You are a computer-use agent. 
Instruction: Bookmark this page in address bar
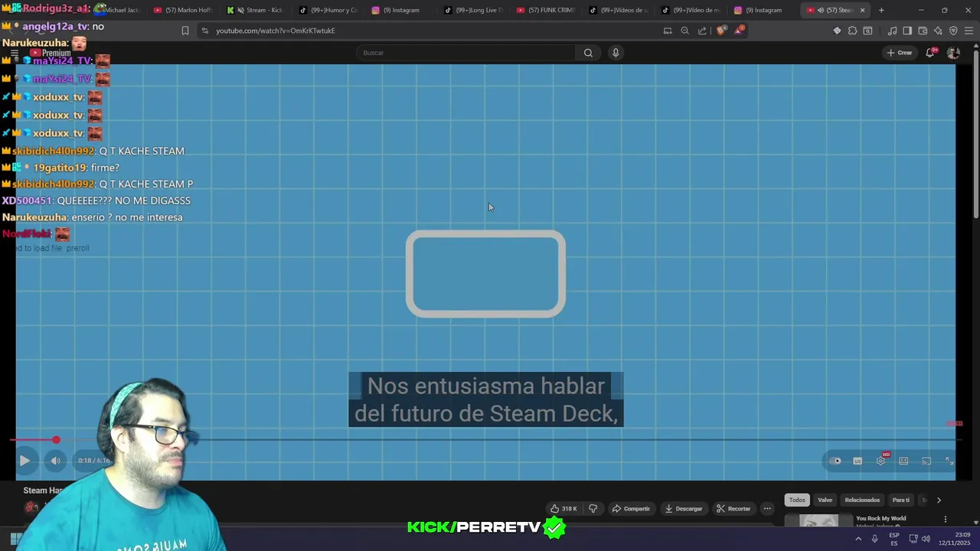tap(185, 31)
